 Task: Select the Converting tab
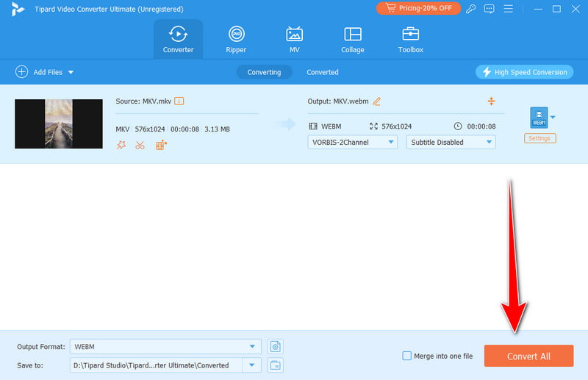point(264,72)
